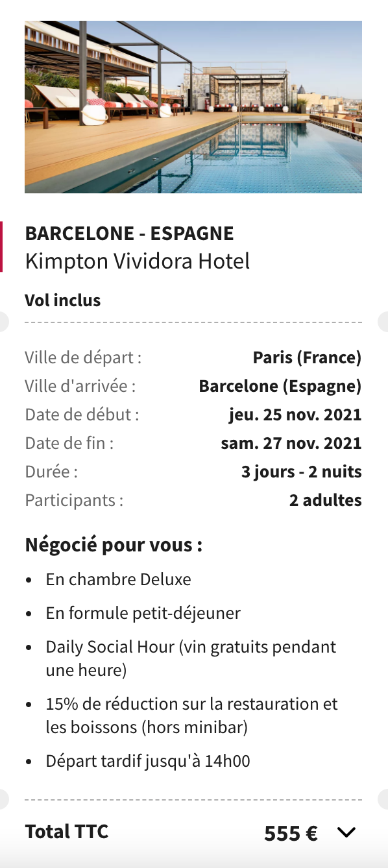388x868 pixels.
Task: Open the hotel rooftop pool photo
Action: coord(193,107)
